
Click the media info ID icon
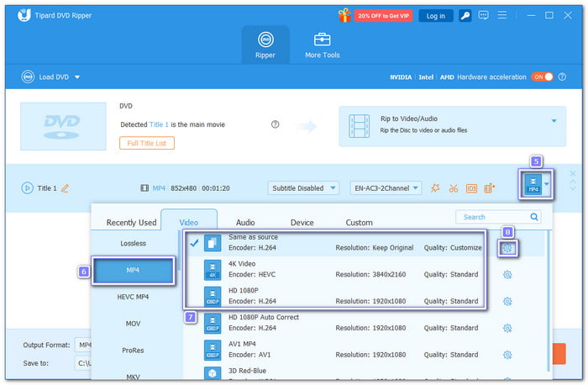471,188
